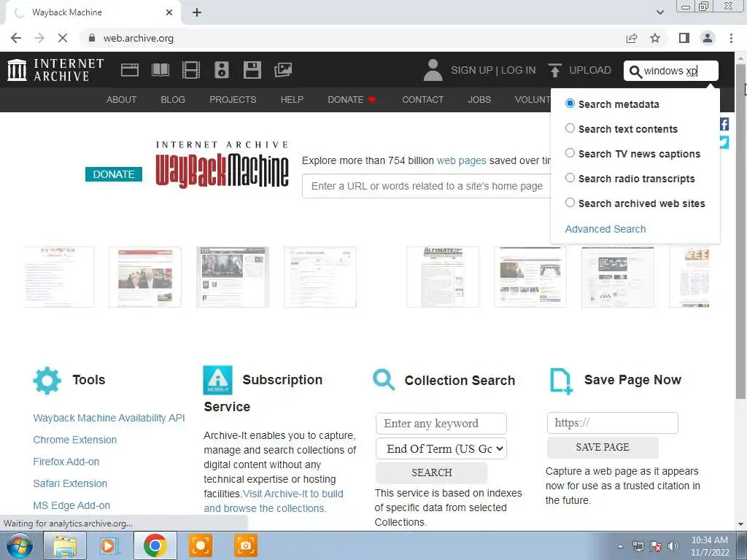The image size is (747, 560).
Task: Open the Chrome Extension link
Action: [75, 440]
